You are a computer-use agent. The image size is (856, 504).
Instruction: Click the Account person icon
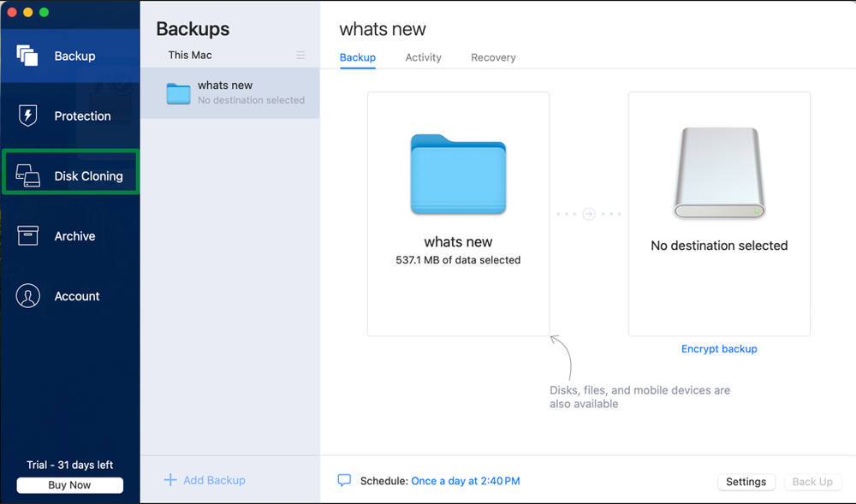27,296
